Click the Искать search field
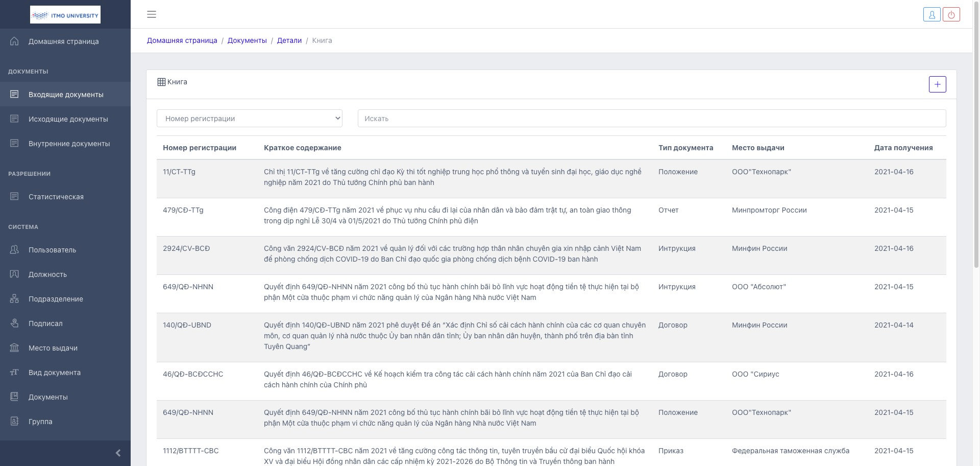The height and width of the screenshot is (466, 980). click(651, 119)
